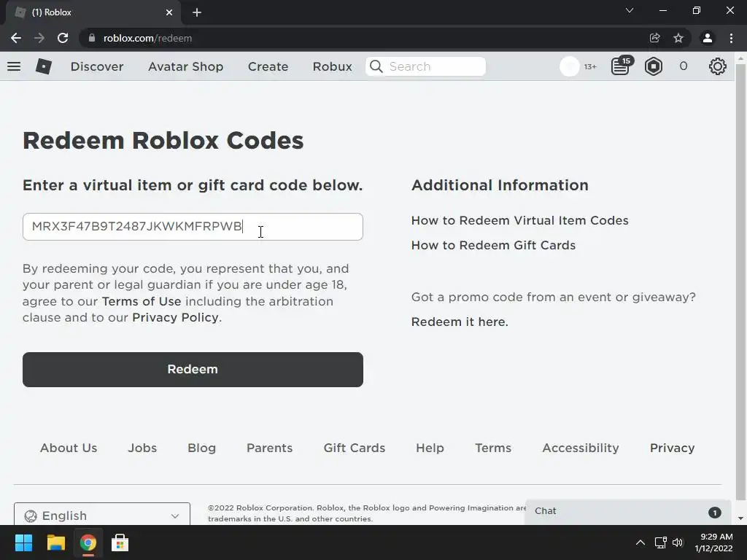Show hidden tray icons chevron
The height and width of the screenshot is (560, 747).
(x=640, y=542)
